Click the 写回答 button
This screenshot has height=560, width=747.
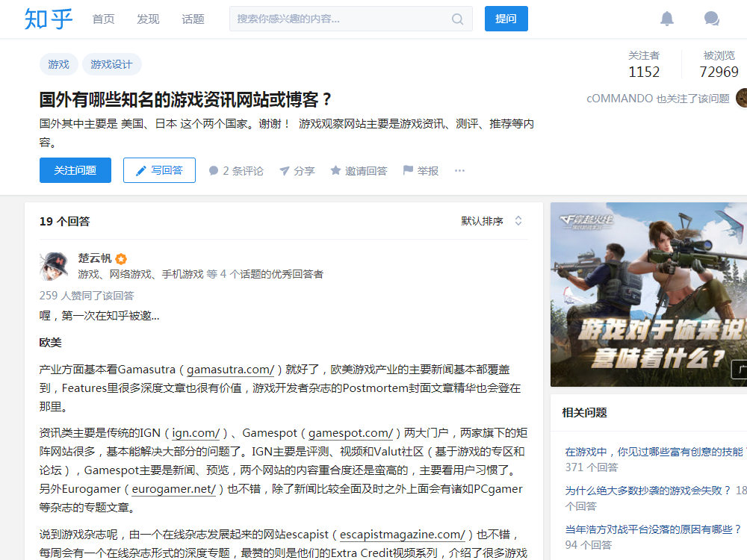(159, 170)
